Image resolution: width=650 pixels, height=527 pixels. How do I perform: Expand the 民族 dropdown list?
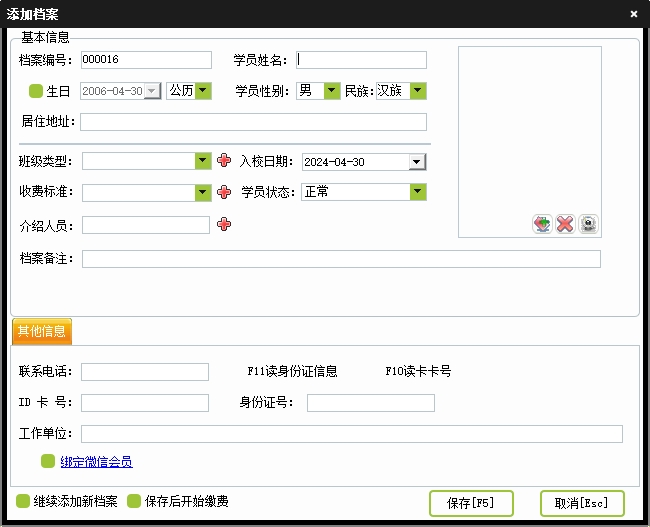[x=418, y=91]
